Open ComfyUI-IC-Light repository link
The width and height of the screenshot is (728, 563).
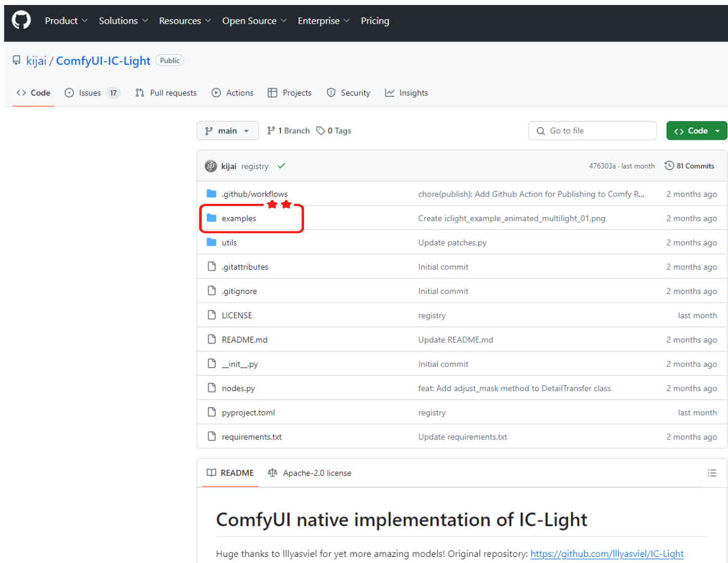pyautogui.click(x=103, y=61)
